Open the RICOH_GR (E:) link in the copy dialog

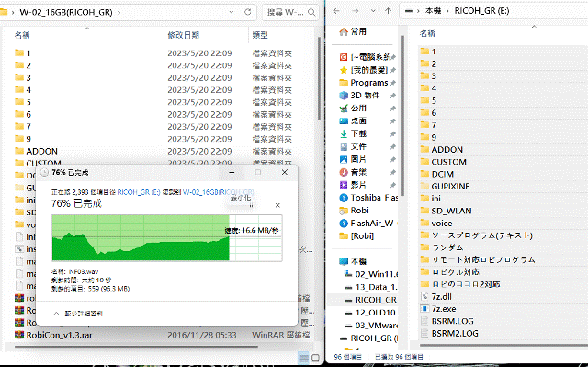[x=139, y=192]
